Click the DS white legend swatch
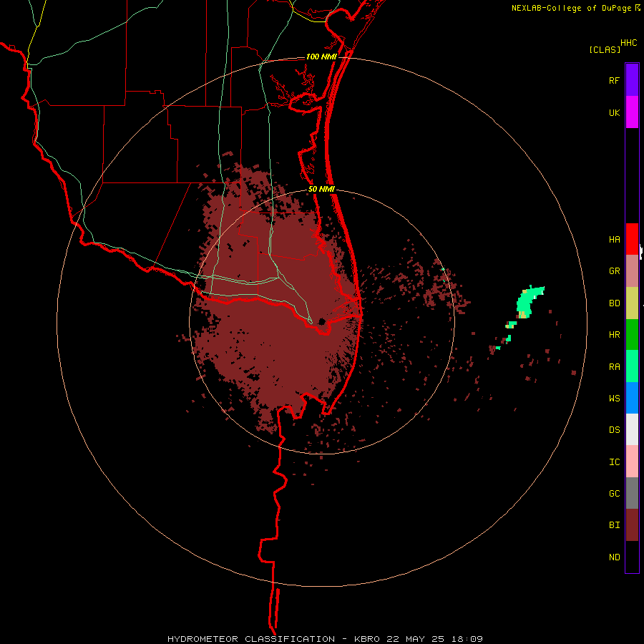644x644 pixels. tap(632, 429)
